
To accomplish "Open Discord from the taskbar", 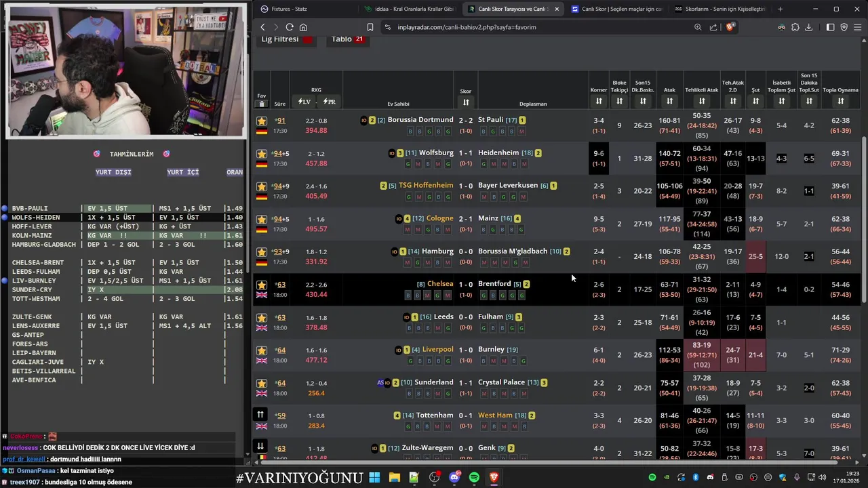I will [454, 478].
